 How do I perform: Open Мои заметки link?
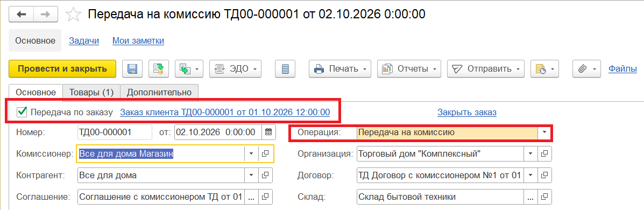(138, 41)
